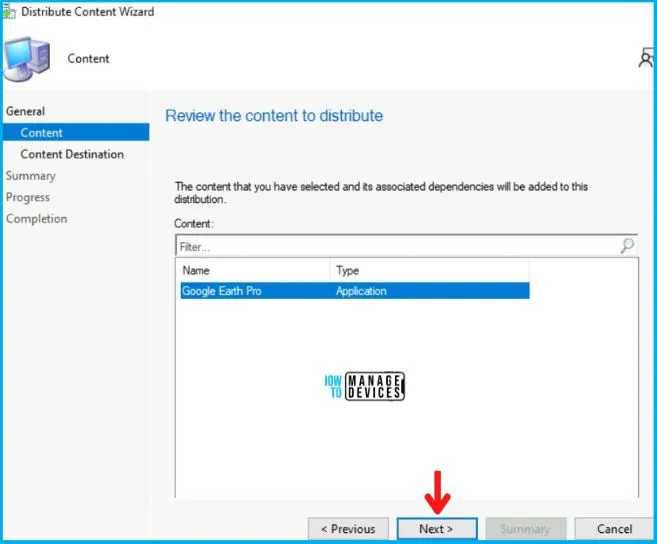Screen dimensions: 657x544
Task: Click the greyed-out Summary button
Action: pos(525,529)
